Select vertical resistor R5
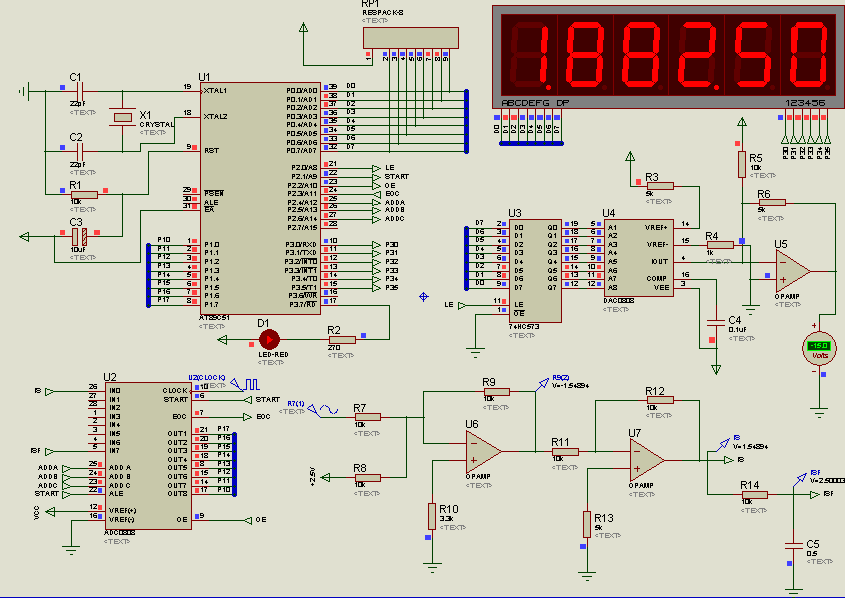Image resolution: width=845 pixels, height=598 pixels. coord(742,164)
